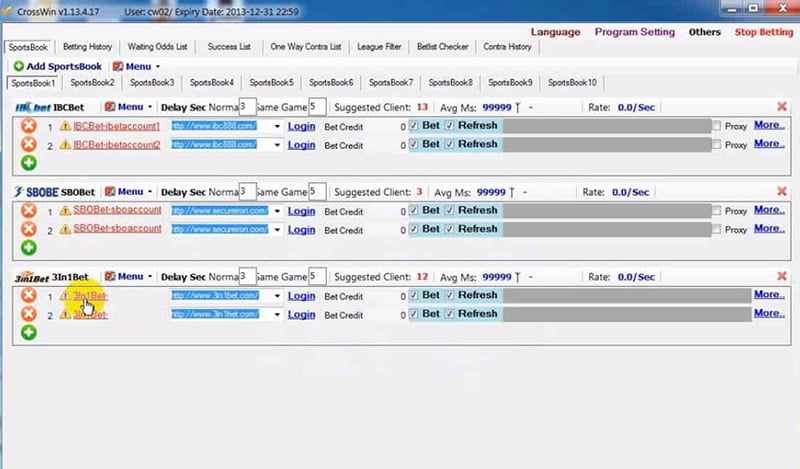800x469 pixels.
Task: Open URL dropdown for SBOBet account row 1
Action: coord(277,211)
